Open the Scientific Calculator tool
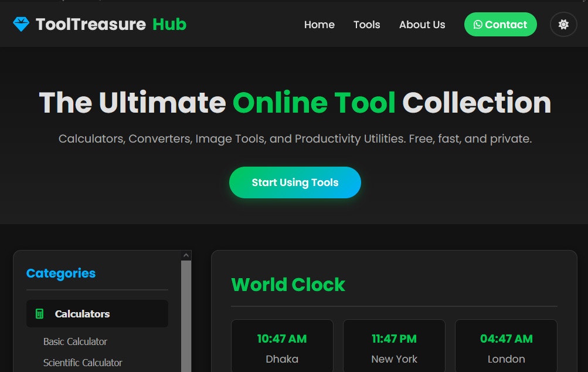The width and height of the screenshot is (588, 372). pyautogui.click(x=82, y=363)
